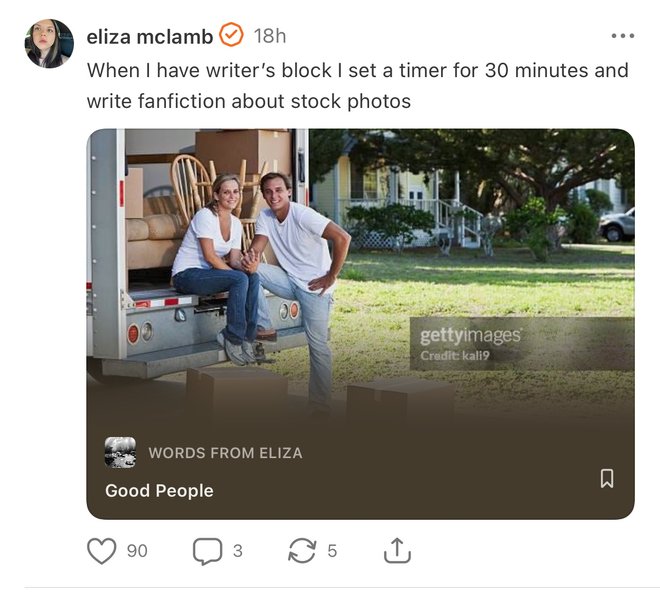Click the gettyimages watermark on photo
Viewport: 660px width, 600px height.
pyautogui.click(x=470, y=336)
